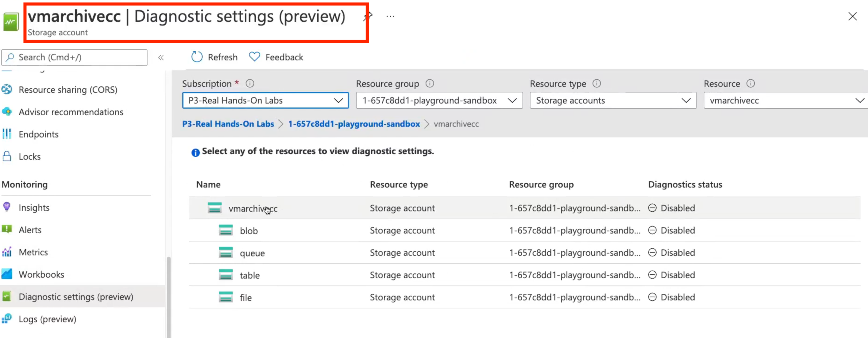868x338 pixels.
Task: Click the resource group cell in queue row
Action: [574, 253]
